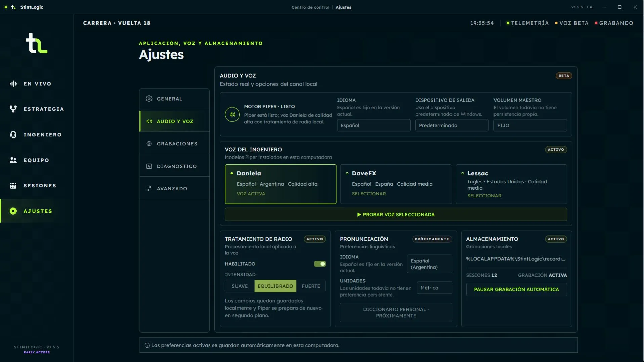Open the Idioma Español dropdown
Image resolution: width=644 pixels, height=362 pixels.
[374, 125]
